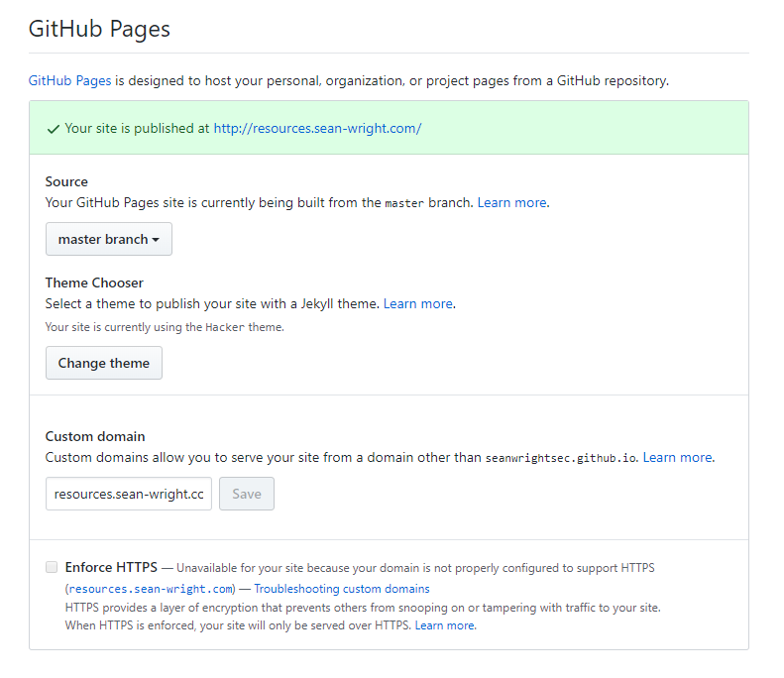Click the parenthesized resources.sean-wright.com domain text
784x678 pixels.
click(151, 589)
